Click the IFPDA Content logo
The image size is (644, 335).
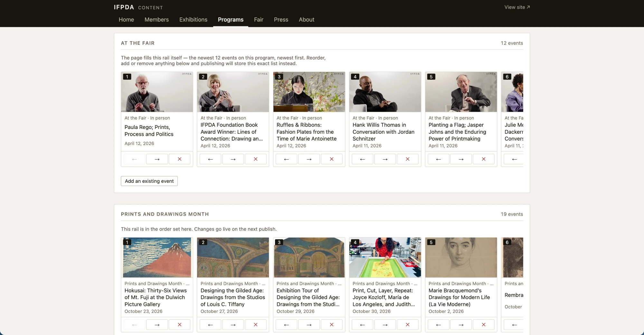[138, 7]
